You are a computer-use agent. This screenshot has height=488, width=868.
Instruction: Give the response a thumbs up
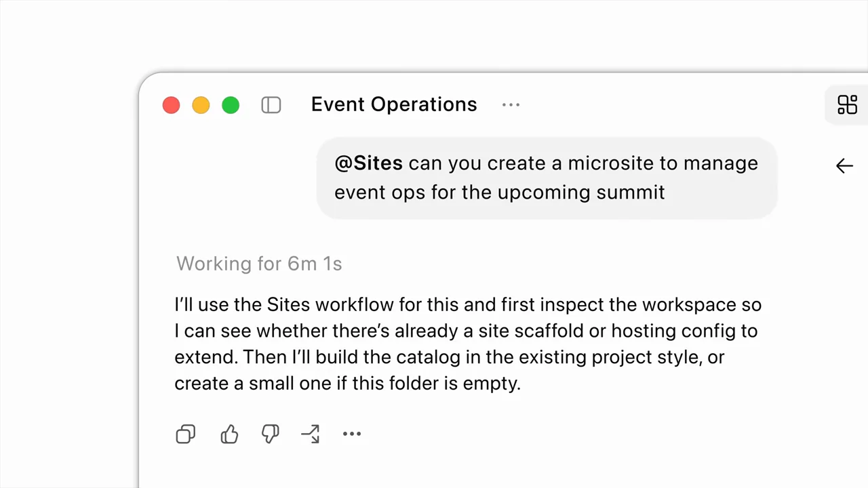[229, 434]
